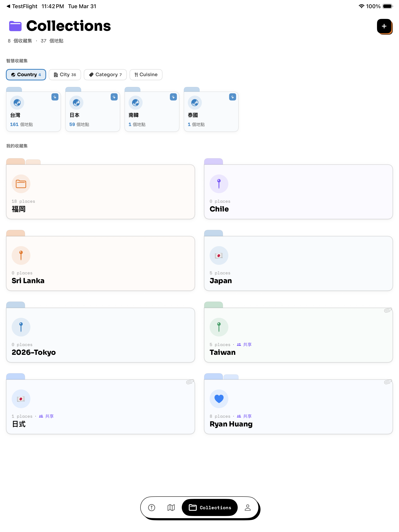The width and height of the screenshot is (399, 532).
Task: Open the Sri Lanka collection title
Action: click(x=28, y=281)
